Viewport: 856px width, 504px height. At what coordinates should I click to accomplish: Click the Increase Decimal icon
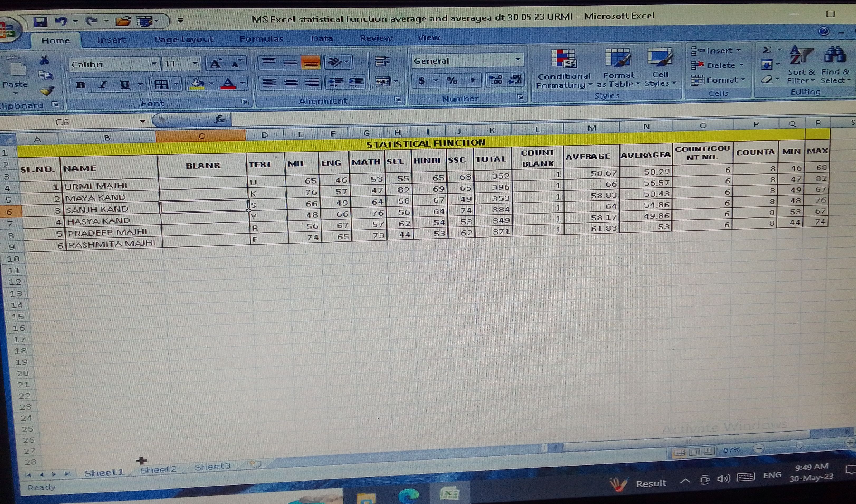pos(495,80)
